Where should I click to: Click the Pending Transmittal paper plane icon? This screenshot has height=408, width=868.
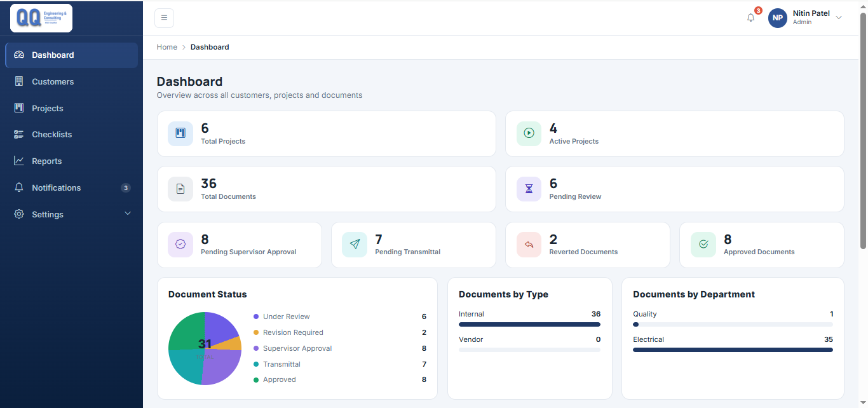tap(355, 245)
